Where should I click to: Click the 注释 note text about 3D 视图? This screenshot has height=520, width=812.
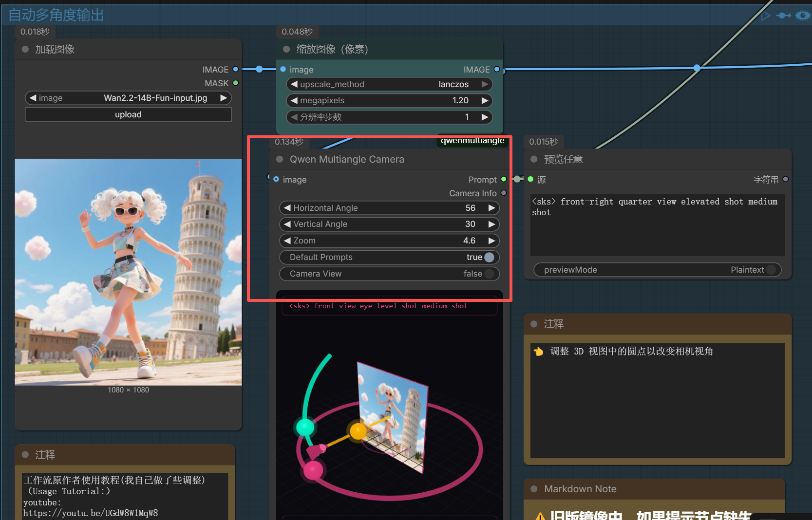click(631, 351)
